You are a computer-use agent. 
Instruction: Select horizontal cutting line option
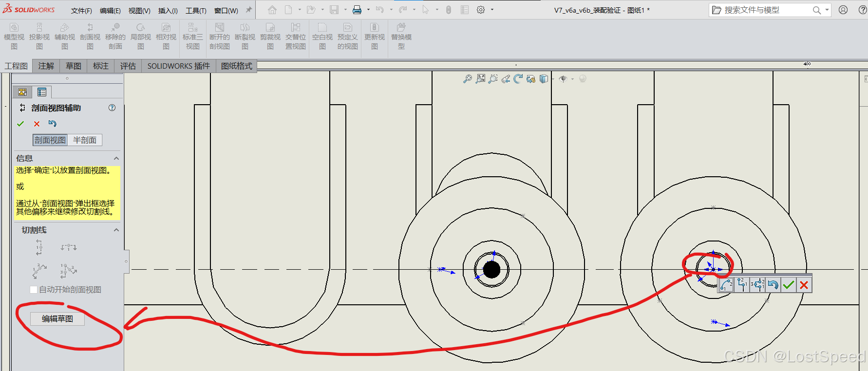click(69, 247)
